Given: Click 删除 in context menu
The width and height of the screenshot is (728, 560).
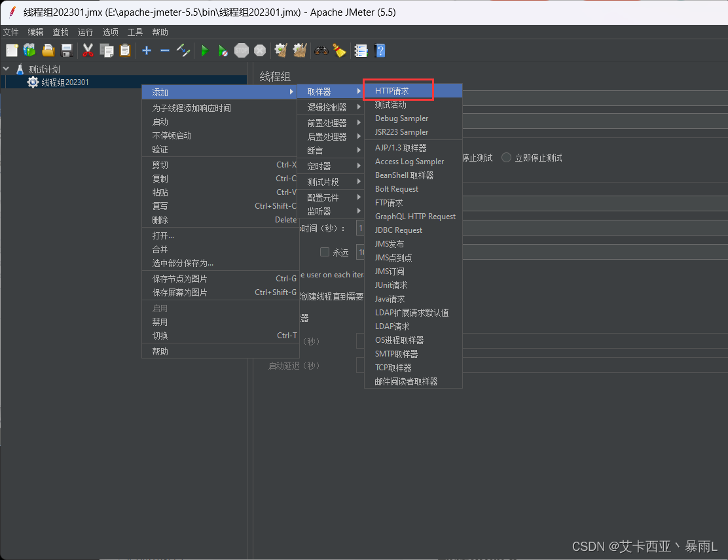Looking at the screenshot, I should (x=219, y=220).
